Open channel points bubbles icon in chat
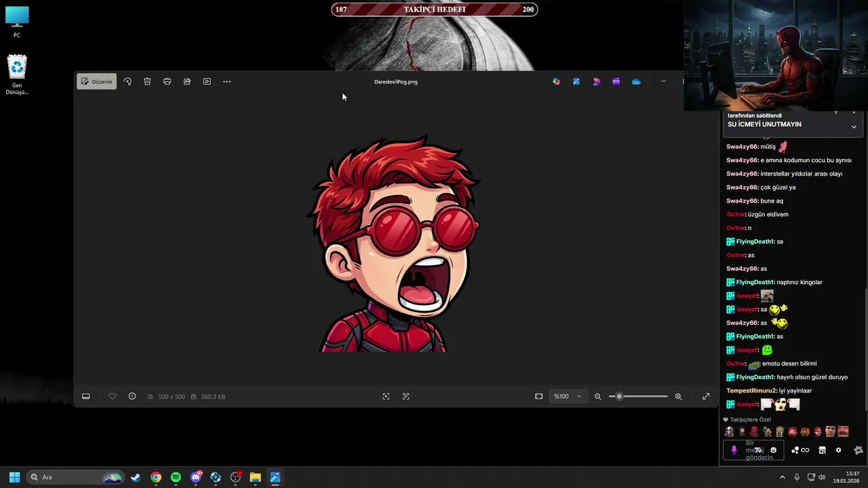The image size is (868, 488). [x=795, y=450]
